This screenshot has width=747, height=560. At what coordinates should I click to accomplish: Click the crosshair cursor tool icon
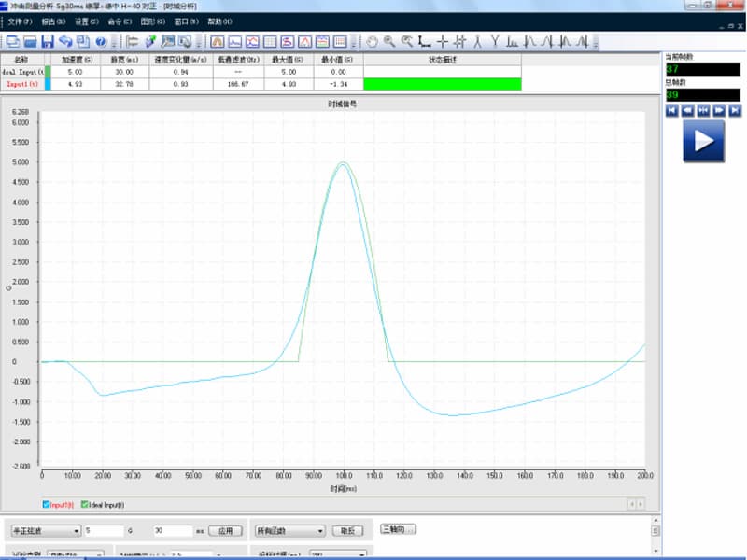coord(442,41)
